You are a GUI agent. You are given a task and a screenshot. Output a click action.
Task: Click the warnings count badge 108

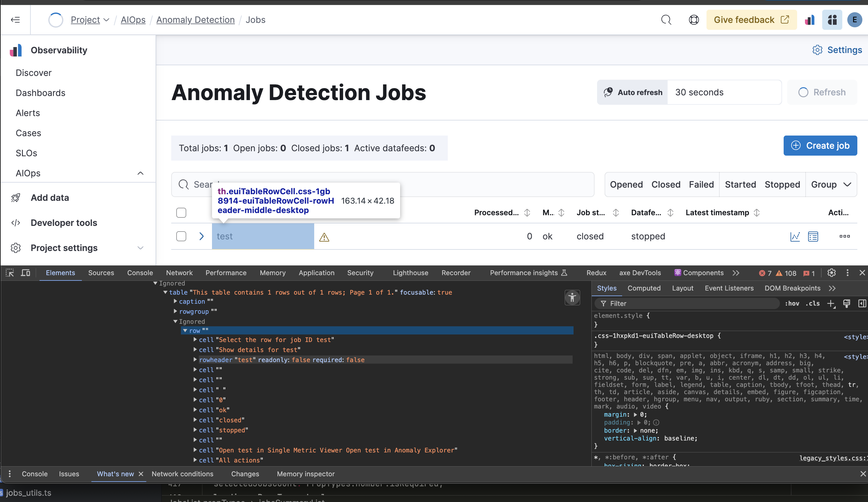pyautogui.click(x=786, y=273)
